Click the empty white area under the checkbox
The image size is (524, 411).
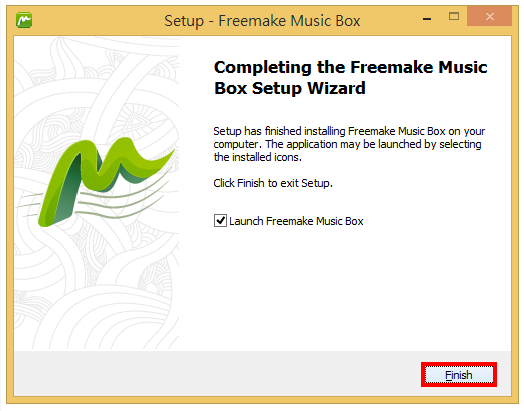point(344,287)
